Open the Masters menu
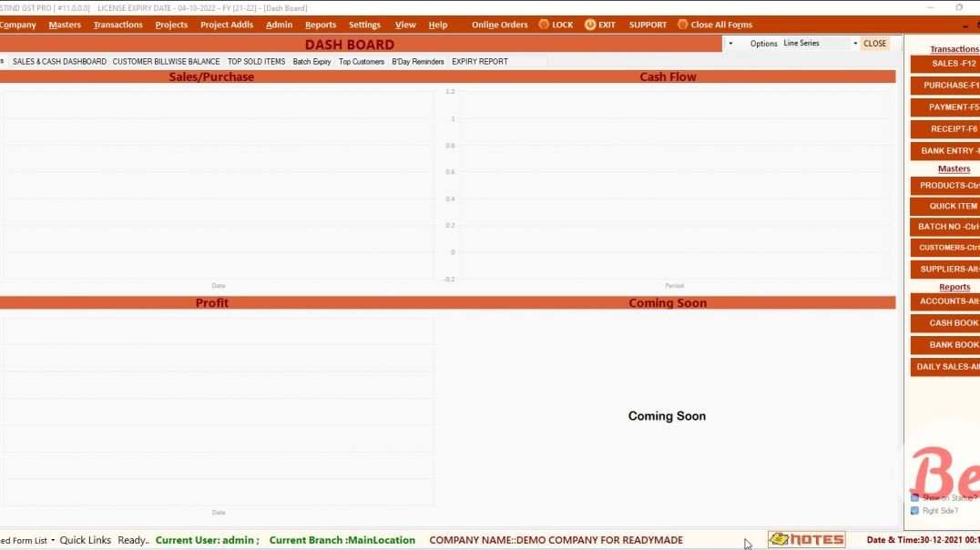 click(x=65, y=25)
